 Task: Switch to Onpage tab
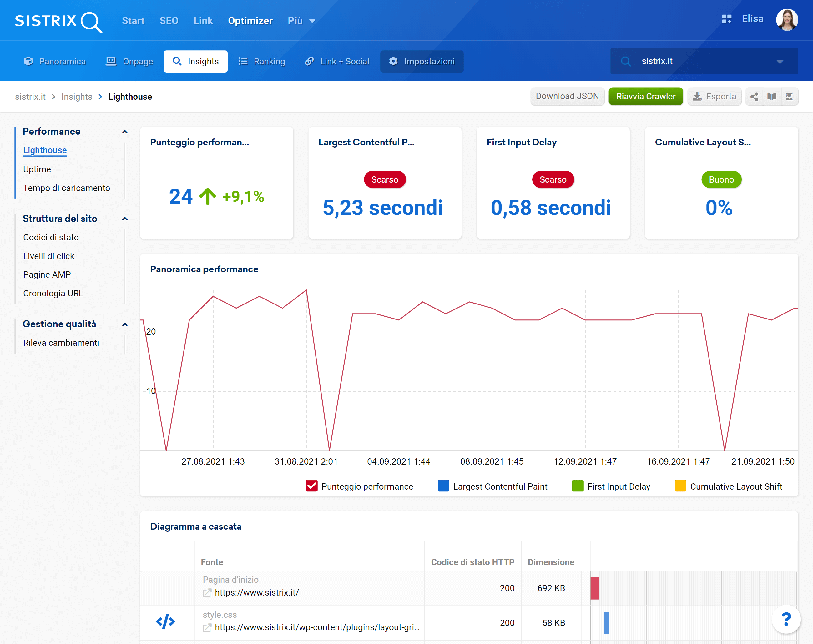(x=129, y=61)
